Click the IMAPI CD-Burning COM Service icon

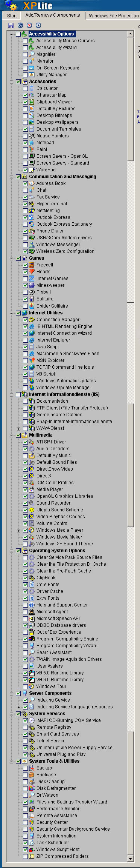(32, 720)
